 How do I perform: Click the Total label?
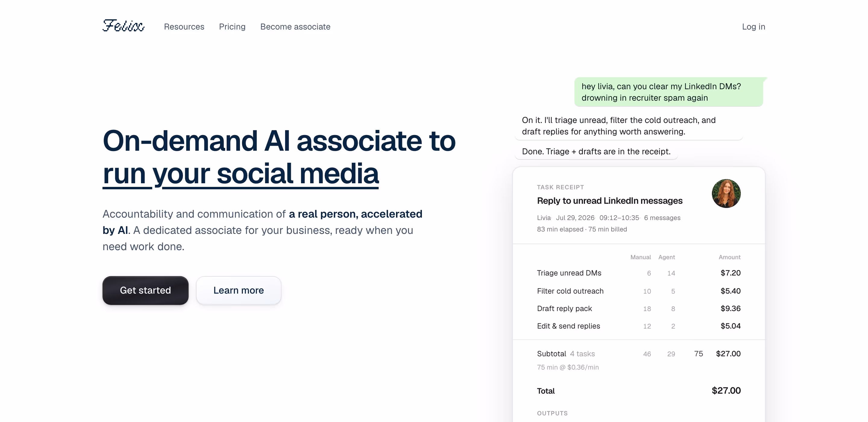[x=546, y=391]
